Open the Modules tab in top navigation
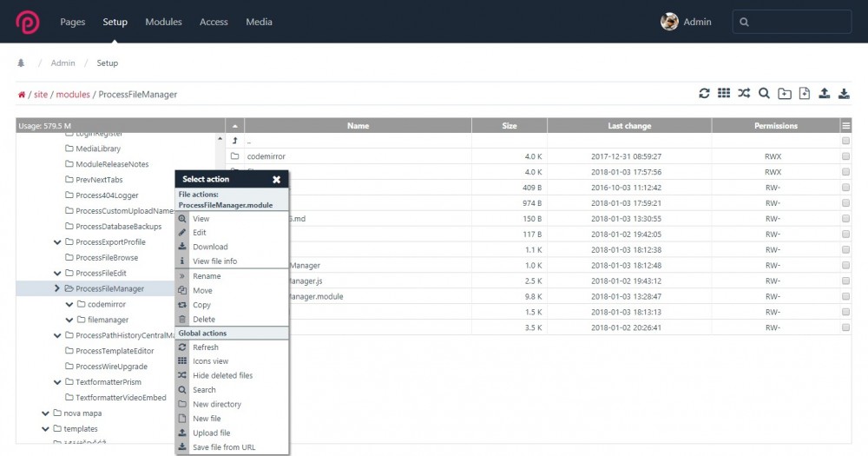This screenshot has height=456, width=868. coord(163,22)
